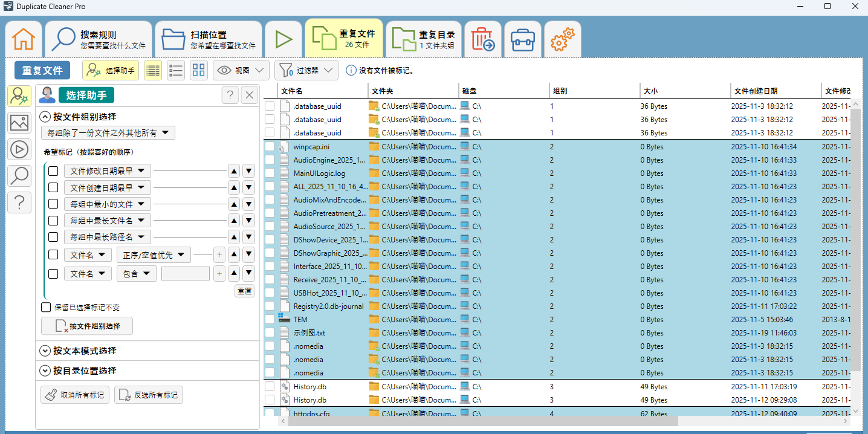Open help via the question mark sidebar icon
The image size is (868, 434).
(x=19, y=202)
